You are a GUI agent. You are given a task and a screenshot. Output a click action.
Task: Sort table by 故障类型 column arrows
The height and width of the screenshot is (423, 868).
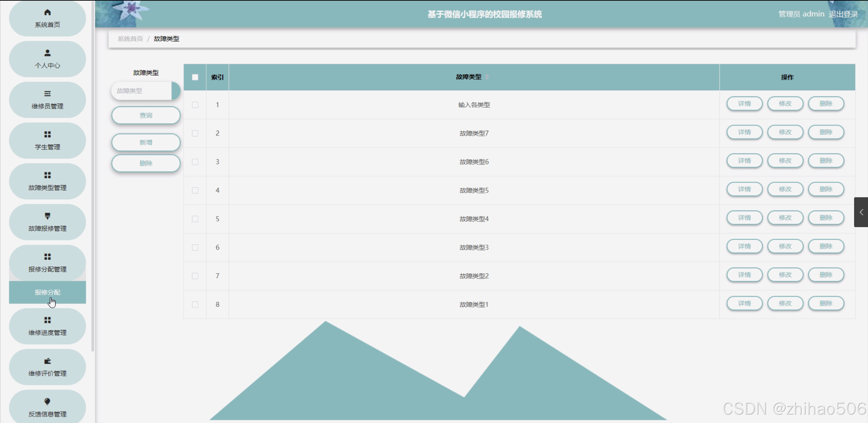(487, 77)
